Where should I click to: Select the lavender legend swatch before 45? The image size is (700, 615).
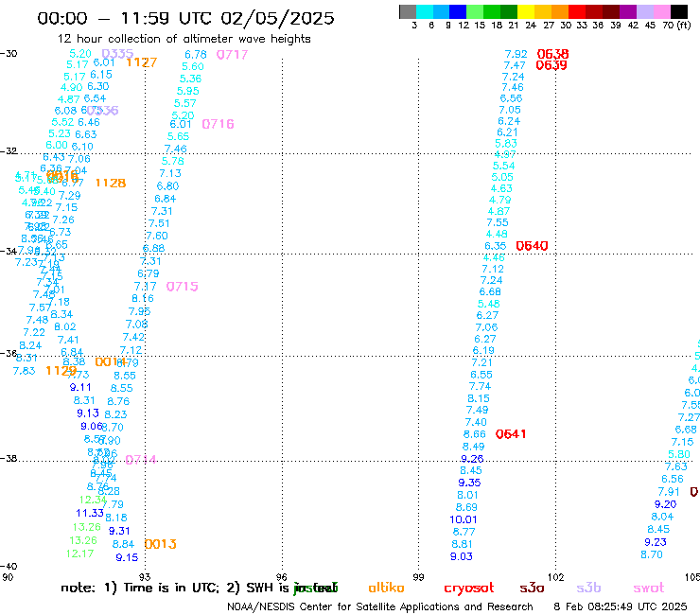644,11
